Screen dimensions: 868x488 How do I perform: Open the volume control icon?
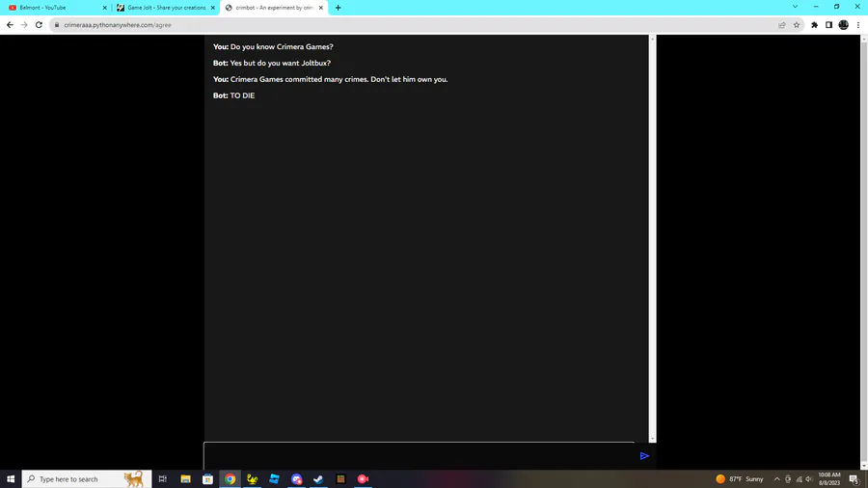point(809,479)
